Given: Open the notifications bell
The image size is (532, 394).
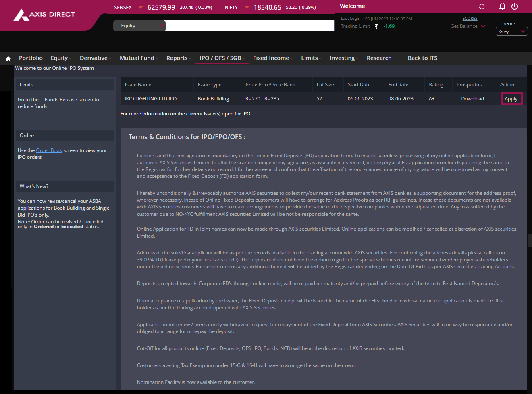Looking at the screenshot, I should click(x=502, y=6).
